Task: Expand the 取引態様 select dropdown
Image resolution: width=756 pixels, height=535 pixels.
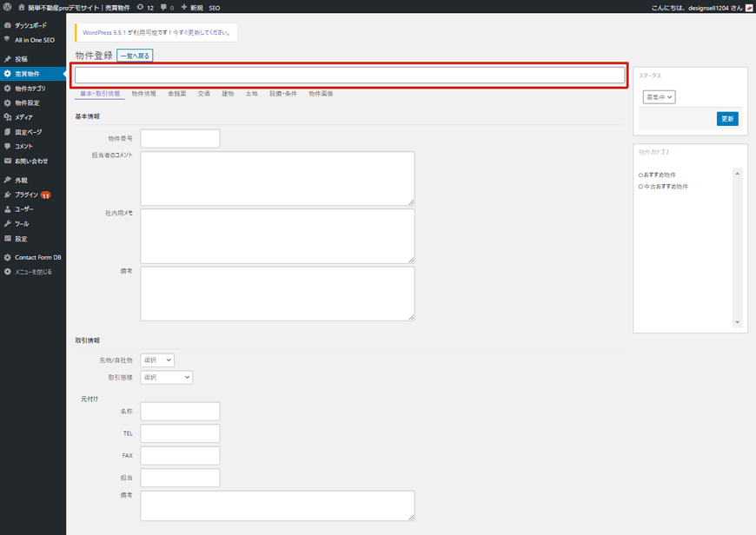Action: tap(166, 378)
